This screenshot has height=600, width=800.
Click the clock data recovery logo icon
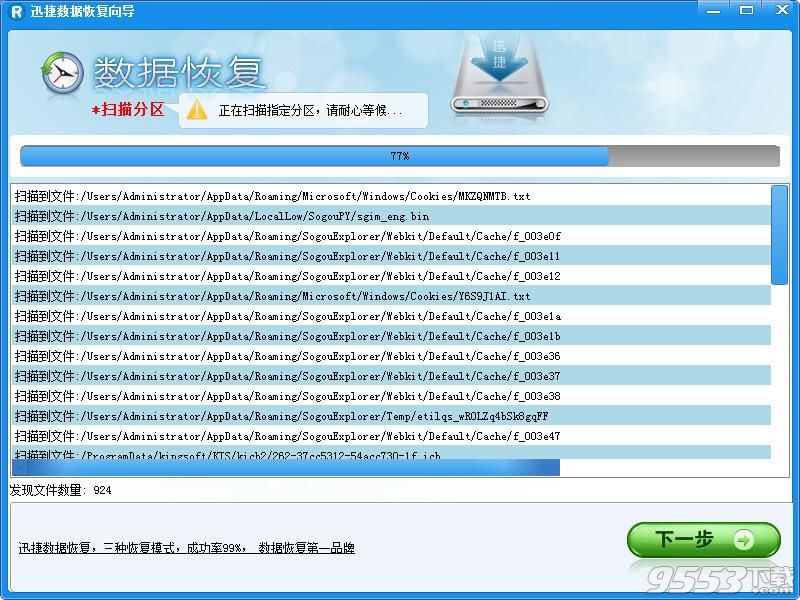pyautogui.click(x=62, y=72)
